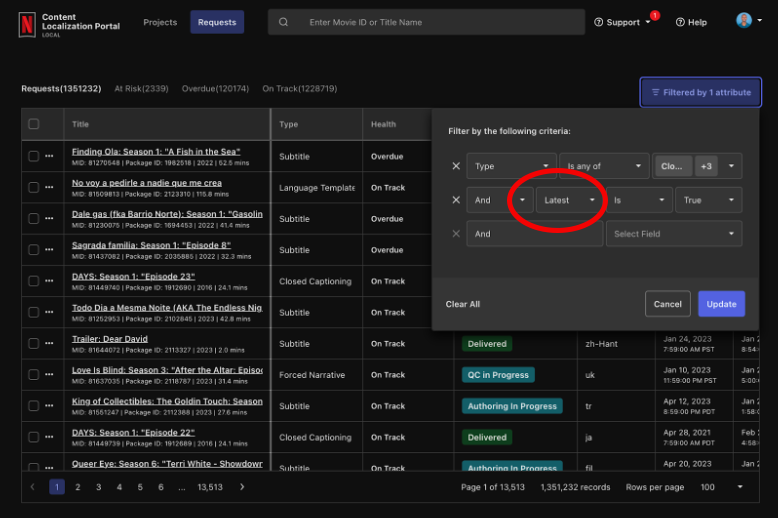Open the Type field dropdown
Screen dimensions: 778x518
click(x=511, y=166)
